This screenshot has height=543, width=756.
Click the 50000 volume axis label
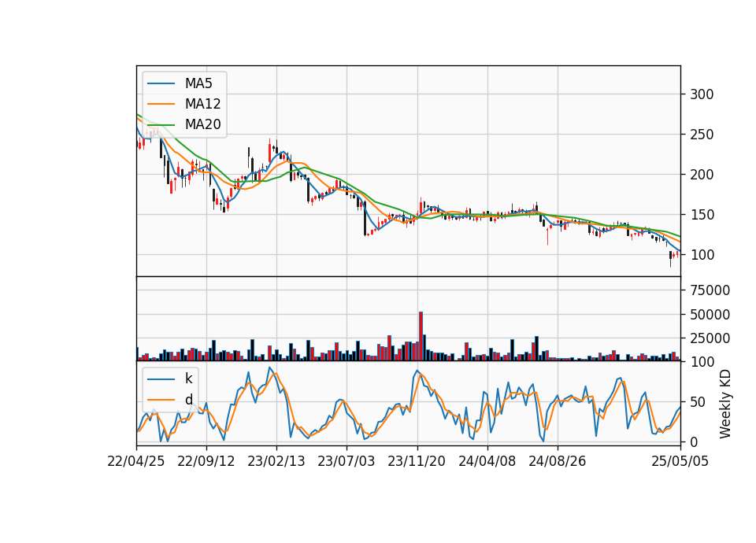tap(710, 315)
